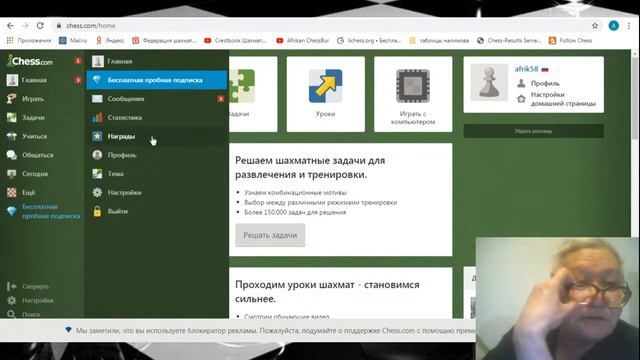
Task: Click the Сообщения envelope icon
Action: pyautogui.click(x=97, y=99)
